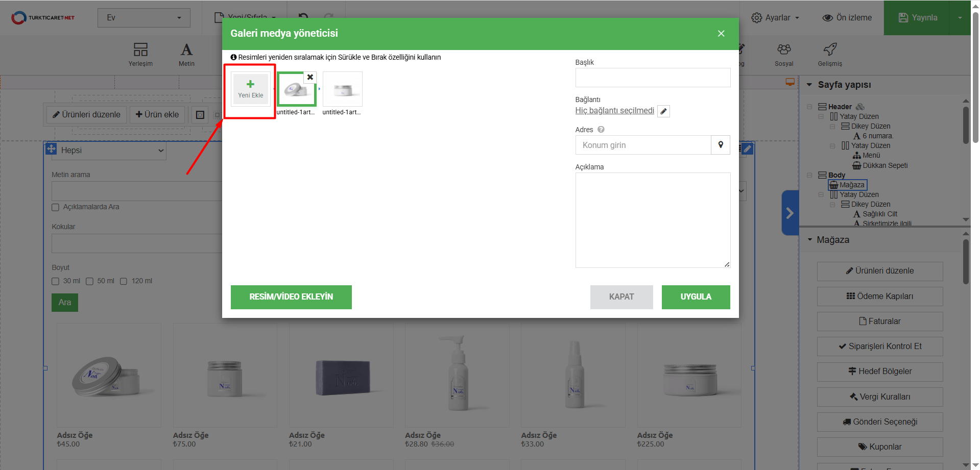Select the Yerleşim layout icon
980x470 pixels.
(x=140, y=54)
